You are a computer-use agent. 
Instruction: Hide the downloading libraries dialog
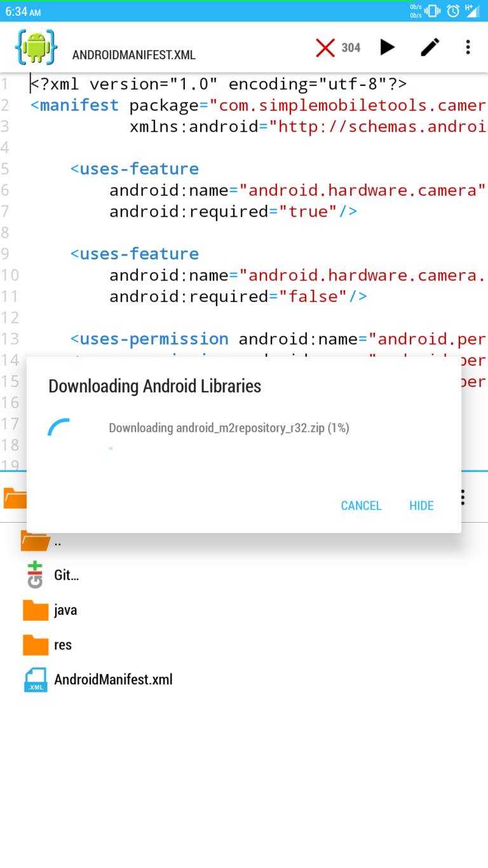point(421,506)
